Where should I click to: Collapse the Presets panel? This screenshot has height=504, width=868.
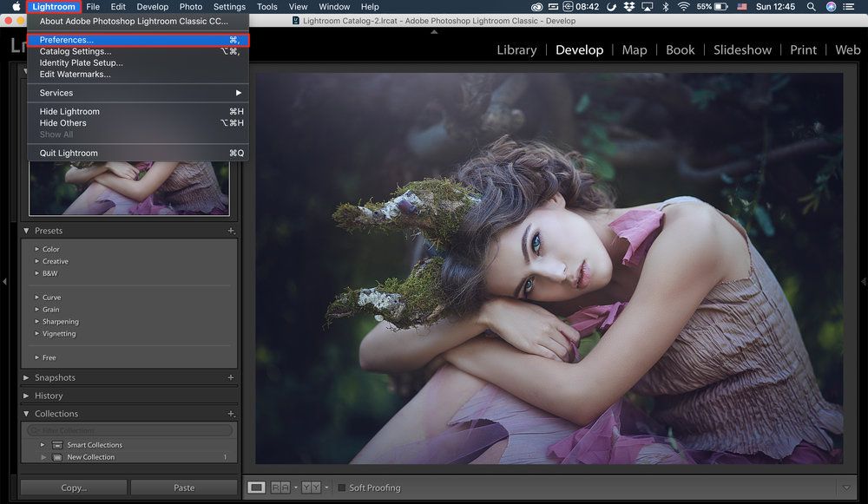point(26,231)
